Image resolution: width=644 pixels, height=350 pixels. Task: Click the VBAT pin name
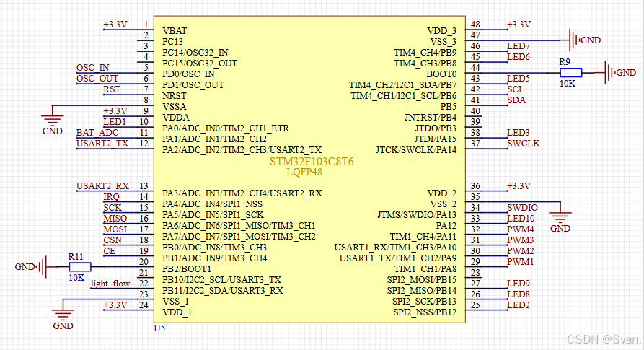coord(175,31)
